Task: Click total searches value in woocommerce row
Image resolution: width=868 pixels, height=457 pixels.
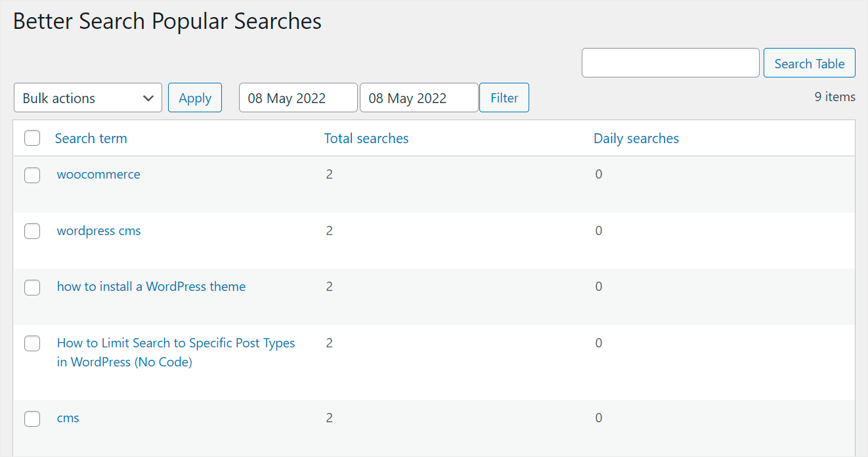Action: [x=330, y=174]
